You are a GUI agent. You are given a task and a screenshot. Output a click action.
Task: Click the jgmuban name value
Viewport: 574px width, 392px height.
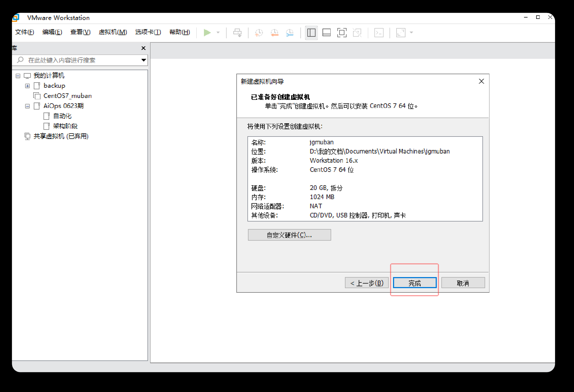pos(321,142)
